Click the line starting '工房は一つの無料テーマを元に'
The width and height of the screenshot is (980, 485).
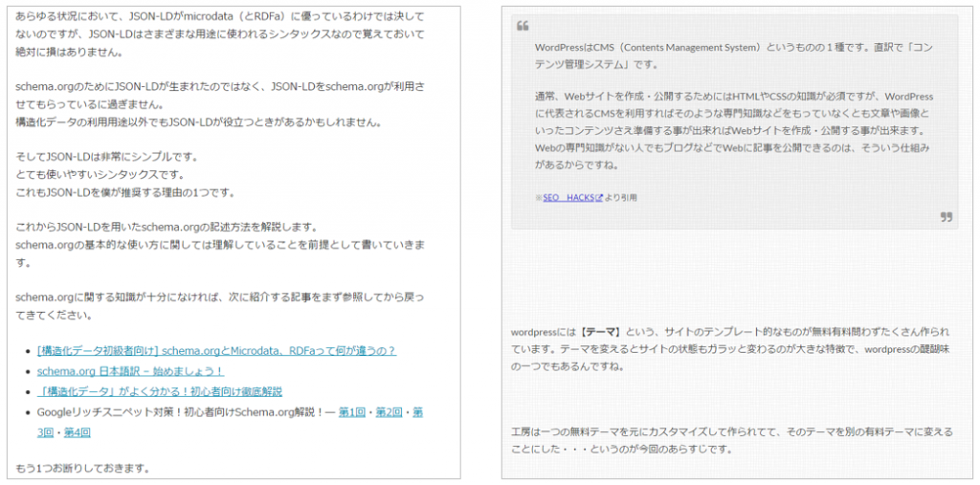pos(732,431)
